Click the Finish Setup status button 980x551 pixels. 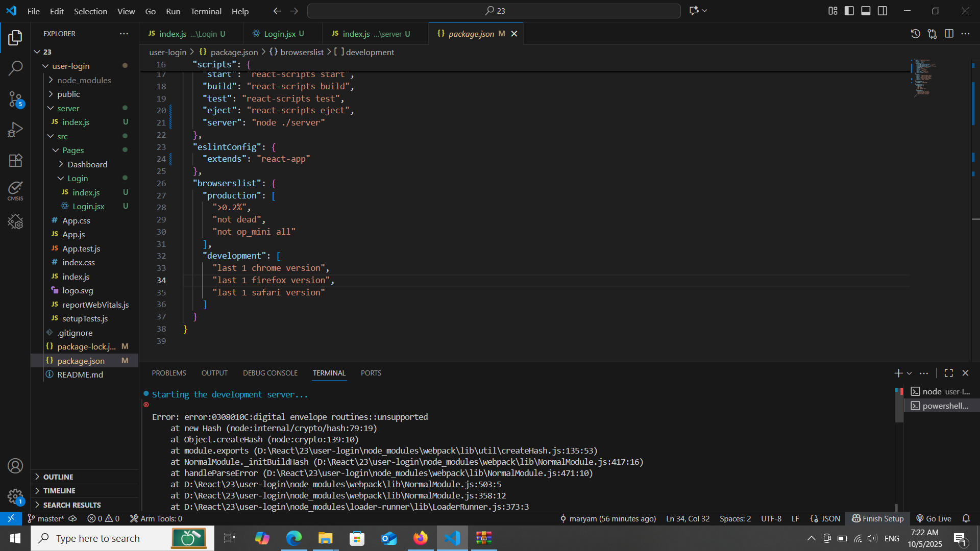tap(878, 518)
